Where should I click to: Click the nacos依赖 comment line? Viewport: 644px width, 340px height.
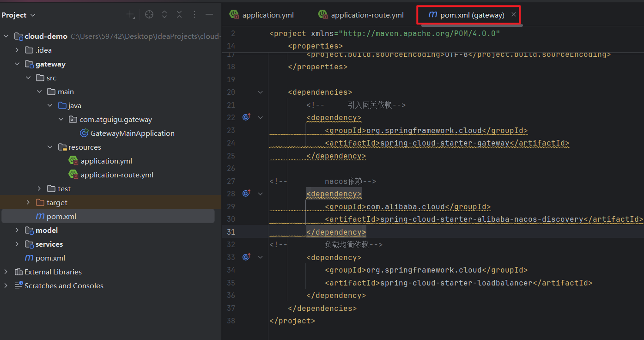323,181
